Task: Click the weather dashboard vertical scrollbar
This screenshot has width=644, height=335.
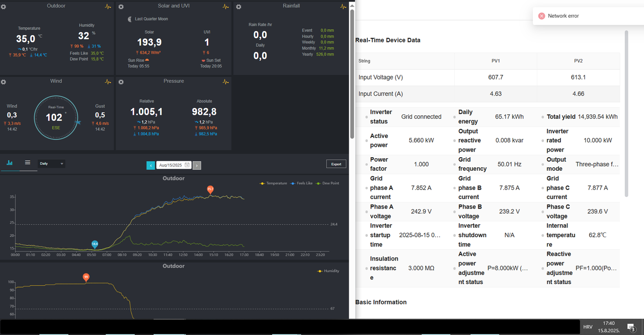Action: (352, 74)
